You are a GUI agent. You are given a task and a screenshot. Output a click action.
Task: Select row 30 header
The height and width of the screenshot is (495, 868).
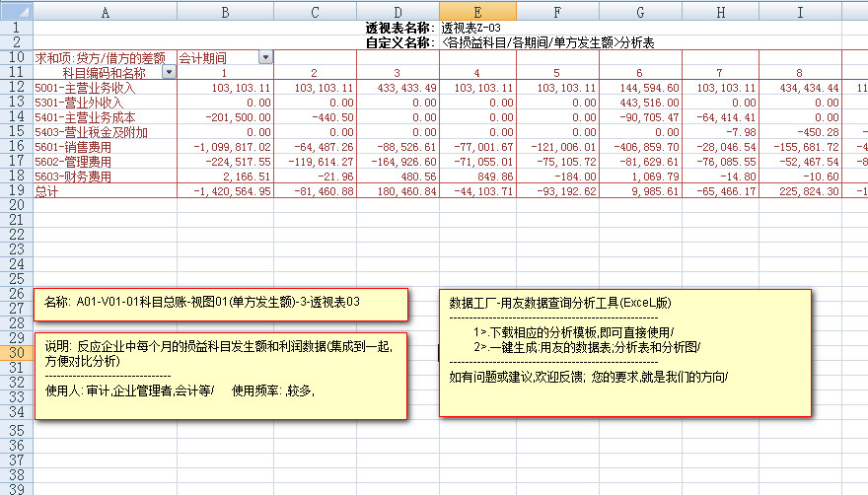(16, 353)
